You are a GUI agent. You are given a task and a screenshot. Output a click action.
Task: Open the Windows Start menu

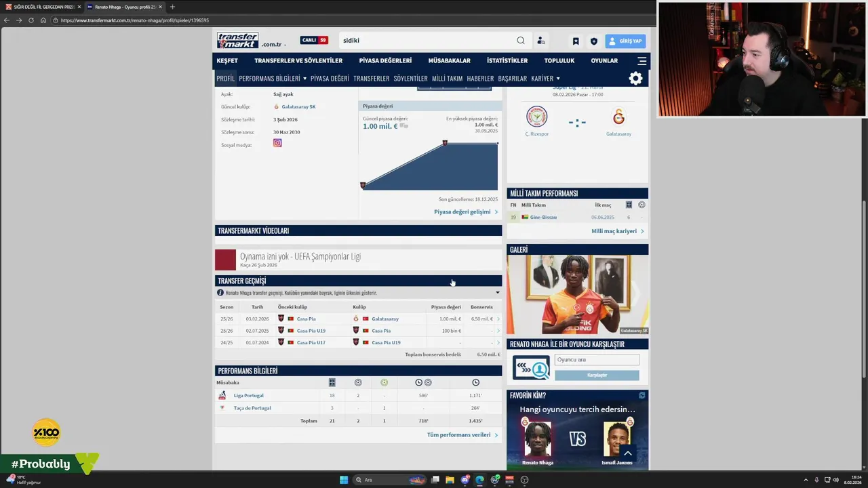click(344, 480)
